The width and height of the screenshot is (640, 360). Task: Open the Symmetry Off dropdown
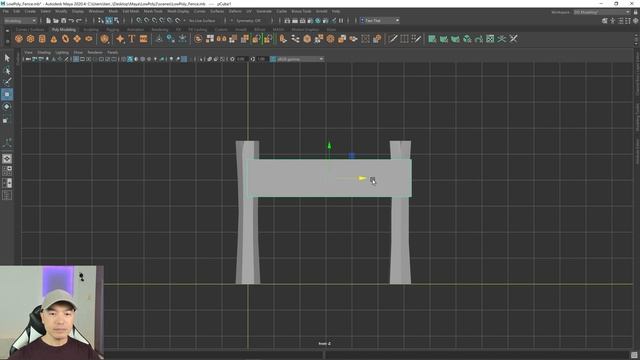[x=249, y=20]
